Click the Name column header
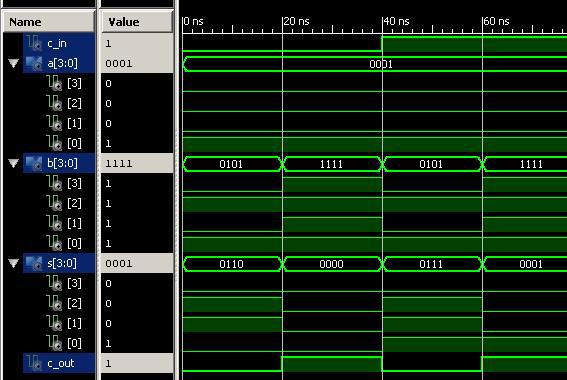This screenshot has width=567, height=380. click(49, 22)
